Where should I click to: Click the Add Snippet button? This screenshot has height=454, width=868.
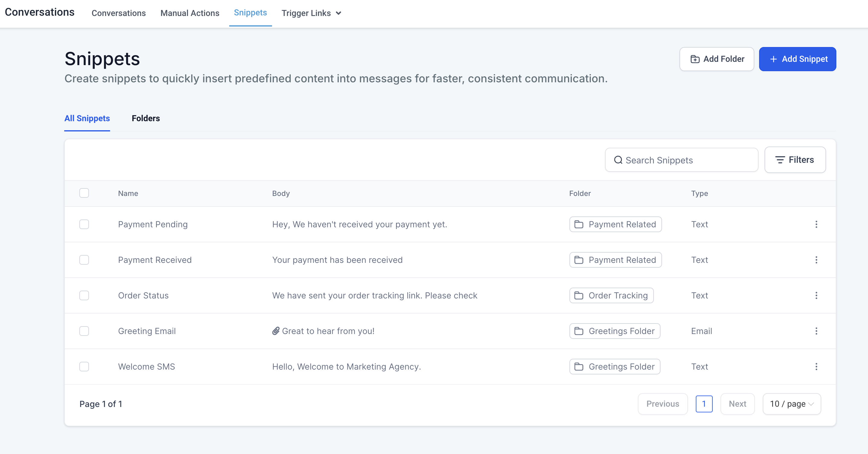click(x=797, y=59)
